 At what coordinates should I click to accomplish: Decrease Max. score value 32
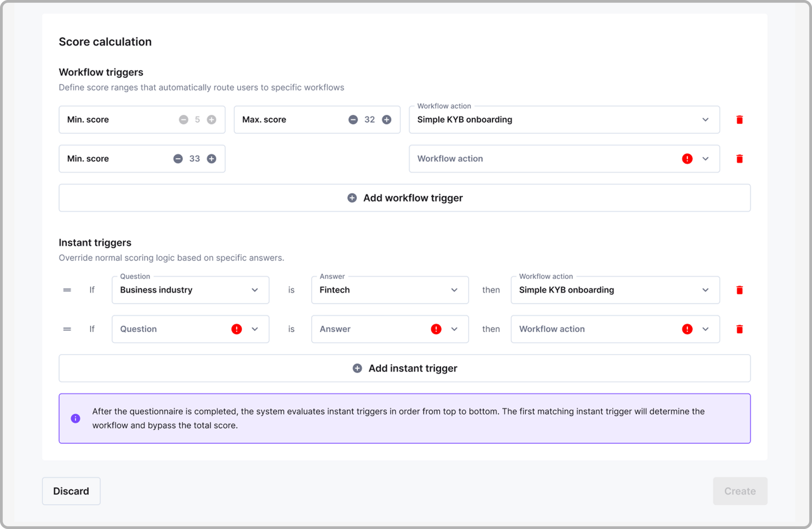click(353, 120)
